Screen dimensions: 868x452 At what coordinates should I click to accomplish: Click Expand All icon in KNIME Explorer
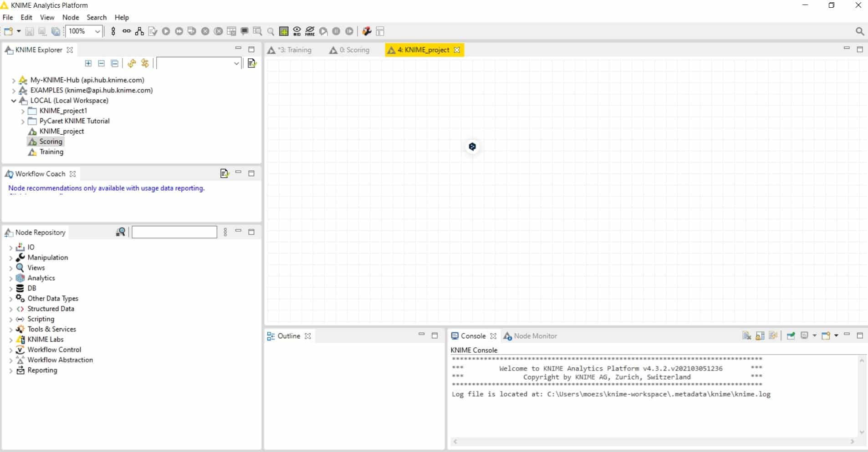click(88, 63)
